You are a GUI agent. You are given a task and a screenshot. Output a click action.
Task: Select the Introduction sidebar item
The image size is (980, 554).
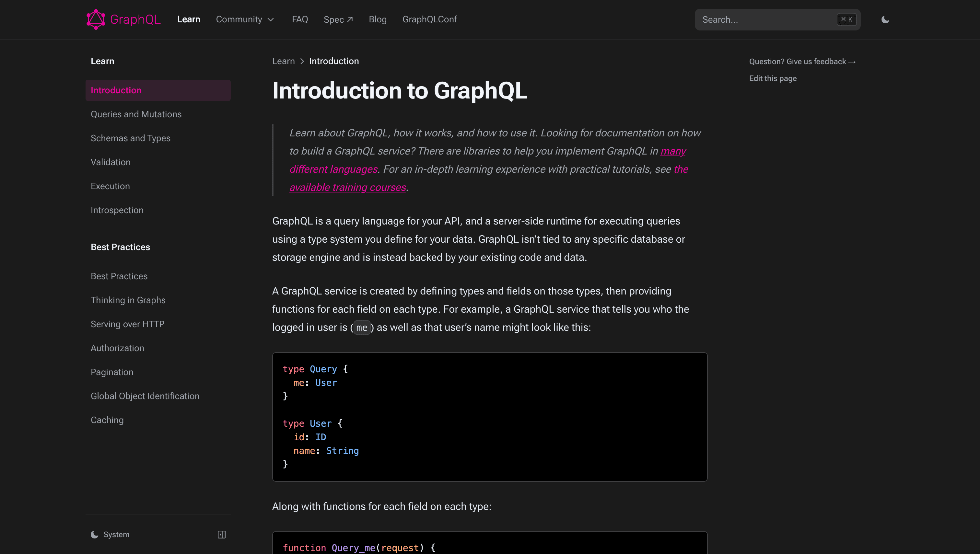click(158, 90)
